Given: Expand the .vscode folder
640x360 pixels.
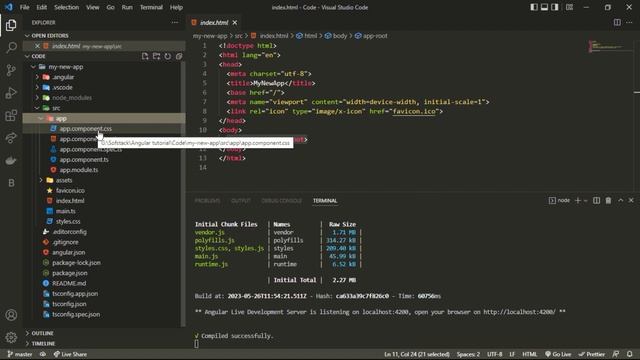Looking at the screenshot, I should (x=37, y=87).
